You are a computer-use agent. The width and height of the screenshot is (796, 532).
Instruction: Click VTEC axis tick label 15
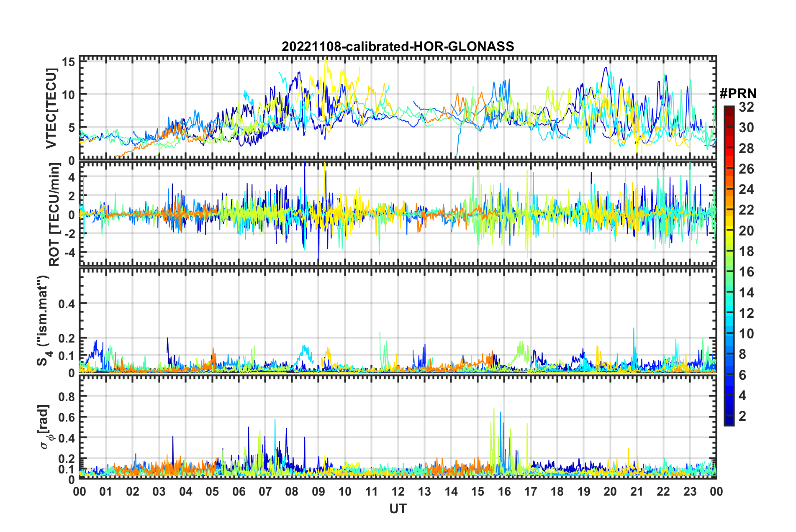pos(69,62)
